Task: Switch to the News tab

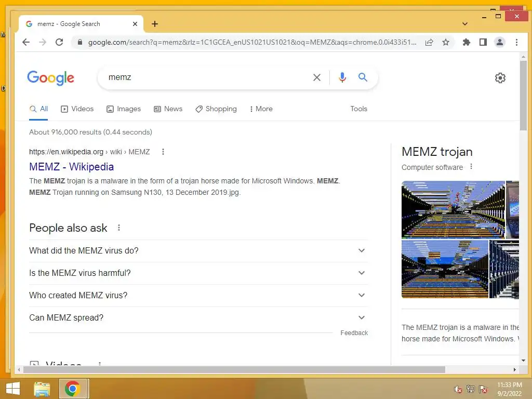Action: (168, 109)
